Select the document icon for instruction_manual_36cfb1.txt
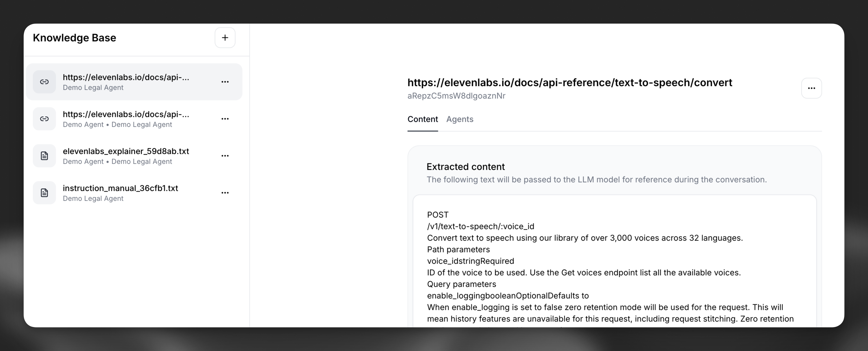Image resolution: width=868 pixels, height=351 pixels. click(x=44, y=192)
